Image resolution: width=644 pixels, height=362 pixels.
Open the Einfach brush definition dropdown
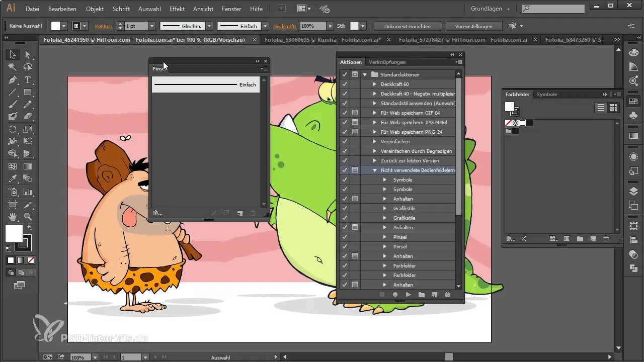point(265,26)
